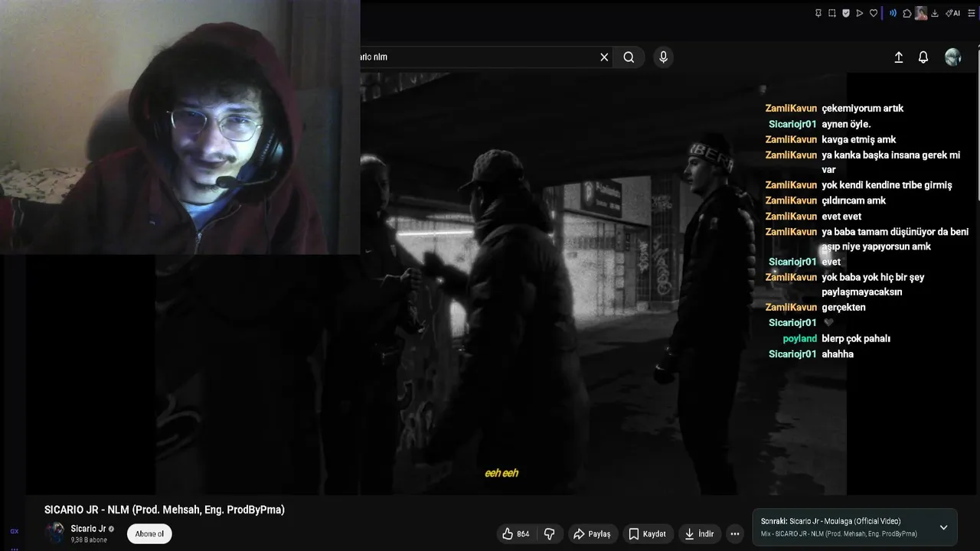Open YouTube notifications bell

pyautogui.click(x=923, y=57)
